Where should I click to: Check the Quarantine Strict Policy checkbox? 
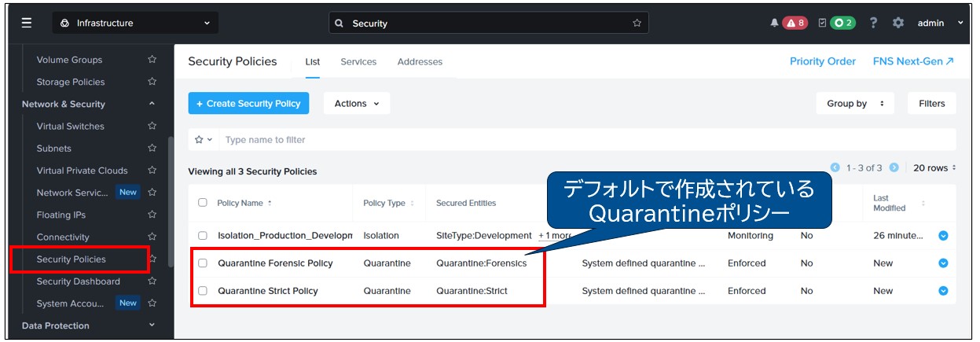tap(203, 291)
